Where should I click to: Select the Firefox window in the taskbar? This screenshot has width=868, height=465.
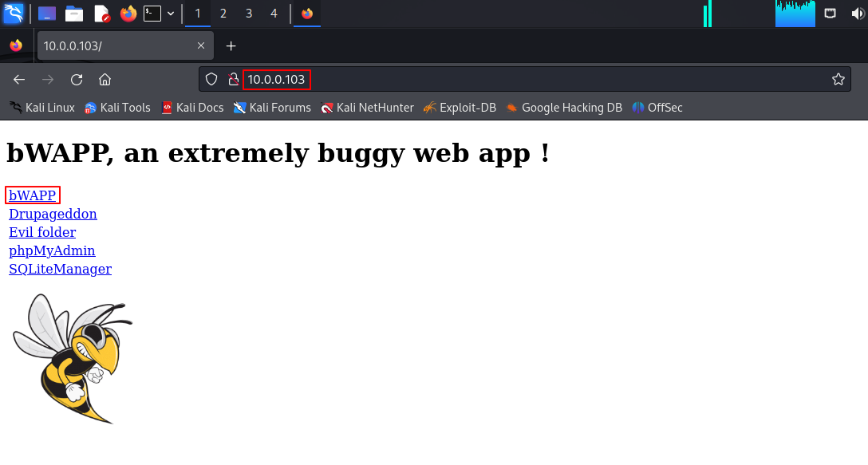(x=307, y=14)
